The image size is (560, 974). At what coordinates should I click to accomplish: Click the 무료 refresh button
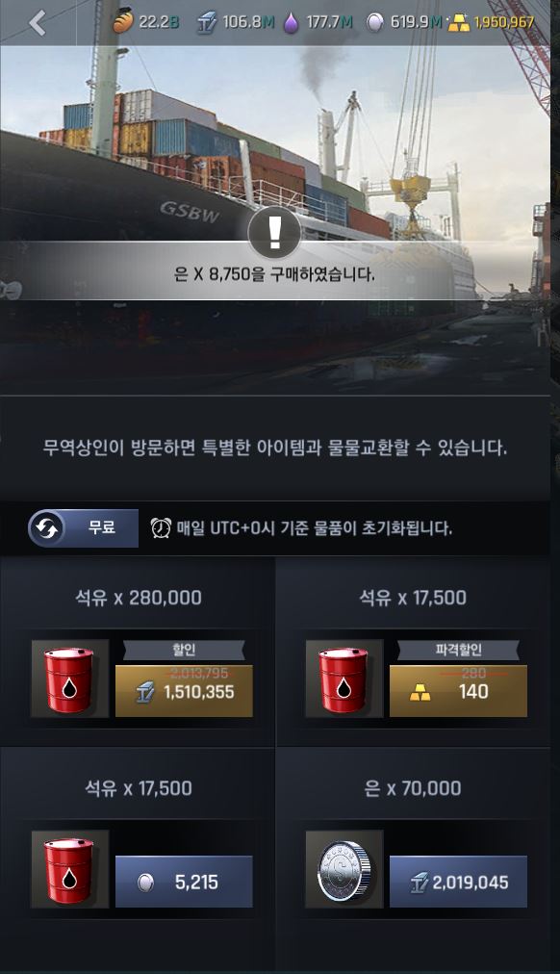click(x=83, y=528)
